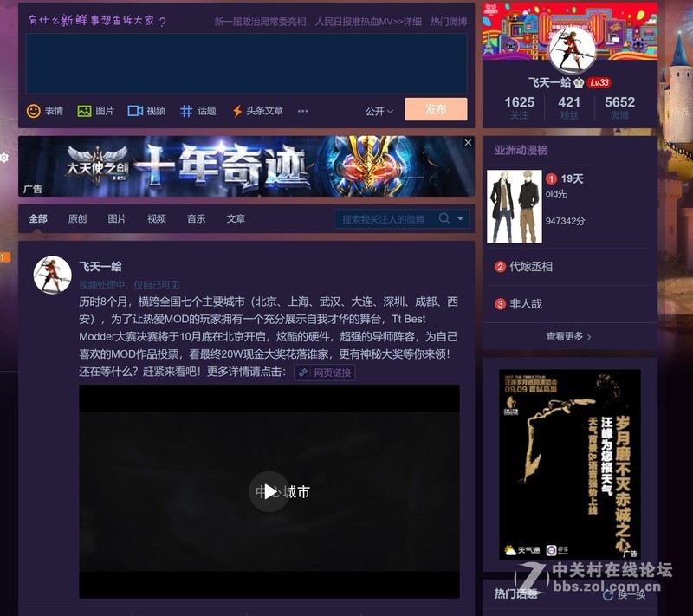This screenshot has width=693, height=616.
Task: Click the search magnifier icon
Action: (x=444, y=218)
